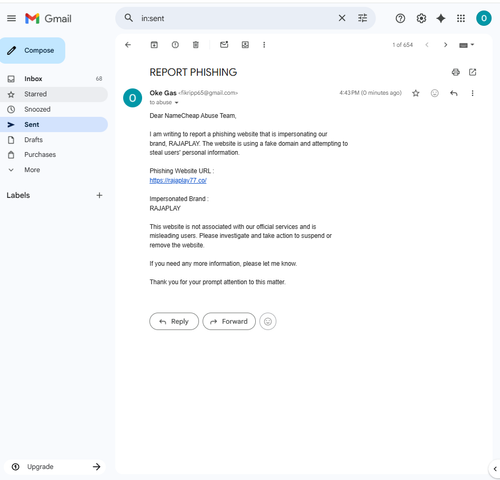Clear the search with the X icon
500x480 pixels.
[x=342, y=18]
